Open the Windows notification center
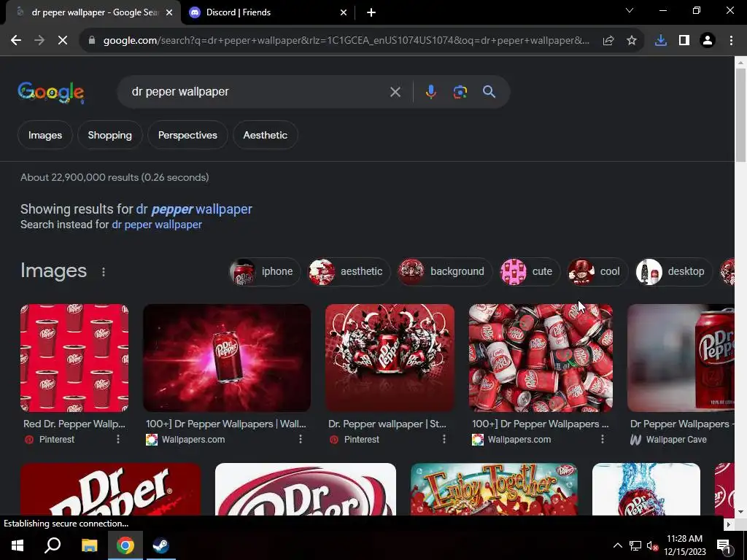The height and width of the screenshot is (560, 747). click(723, 545)
